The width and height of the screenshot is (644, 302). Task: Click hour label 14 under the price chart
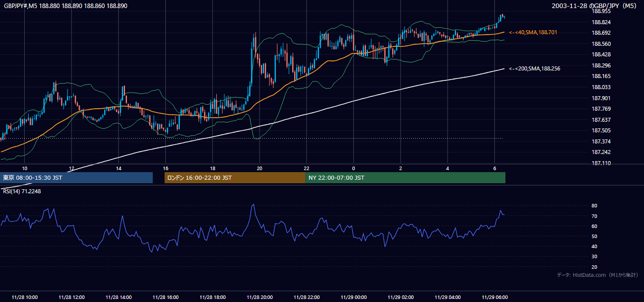click(x=118, y=168)
